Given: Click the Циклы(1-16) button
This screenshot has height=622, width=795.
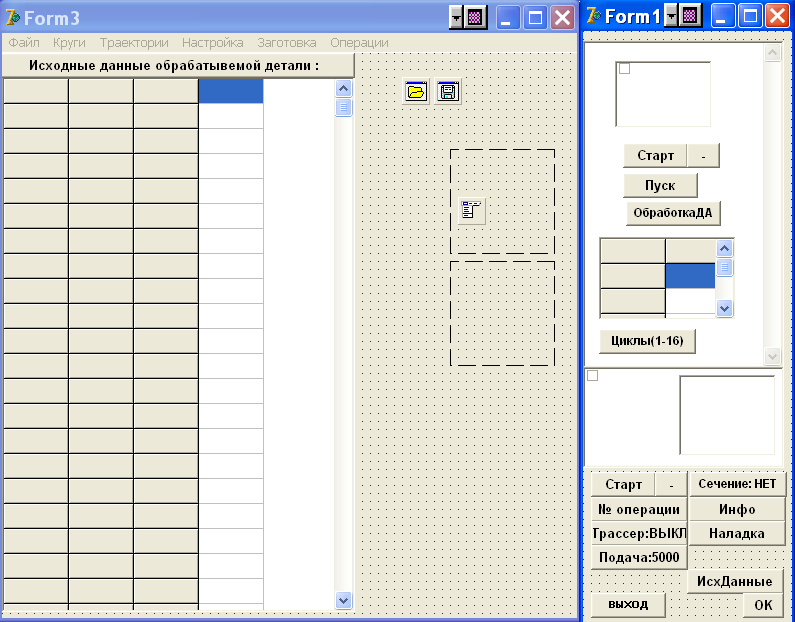Looking at the screenshot, I should [x=647, y=341].
